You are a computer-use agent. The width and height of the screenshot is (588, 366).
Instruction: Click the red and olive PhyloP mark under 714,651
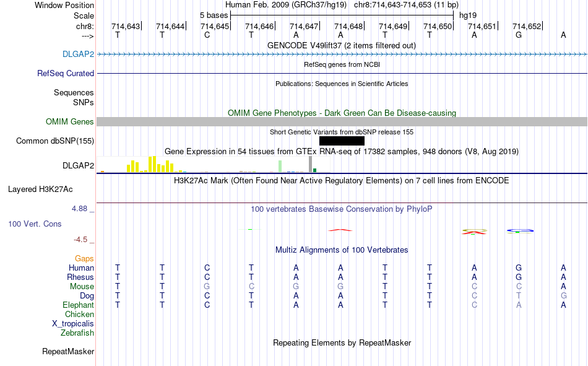474,232
